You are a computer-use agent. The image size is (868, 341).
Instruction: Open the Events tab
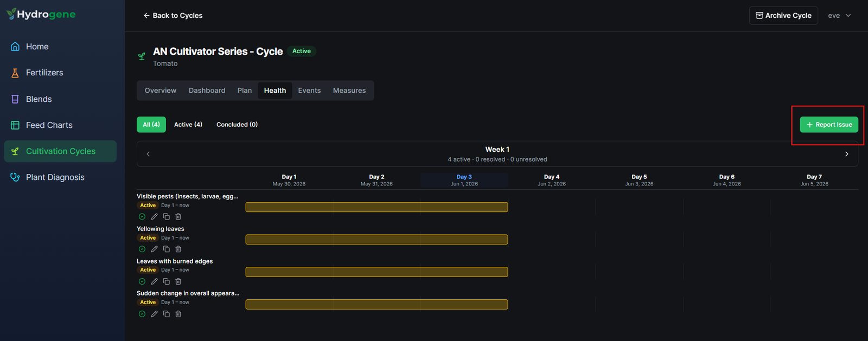309,91
